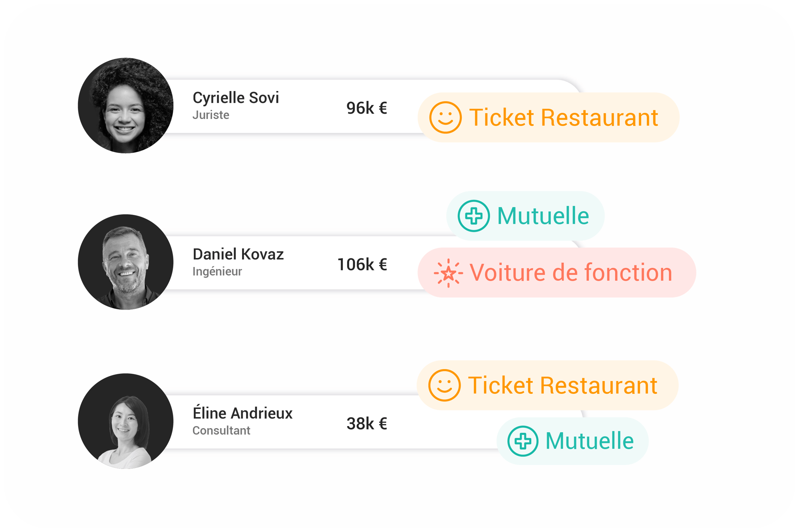Select the Mutuelle label for Éline Andrieux
Screen dimensions: 799x532
click(590, 441)
